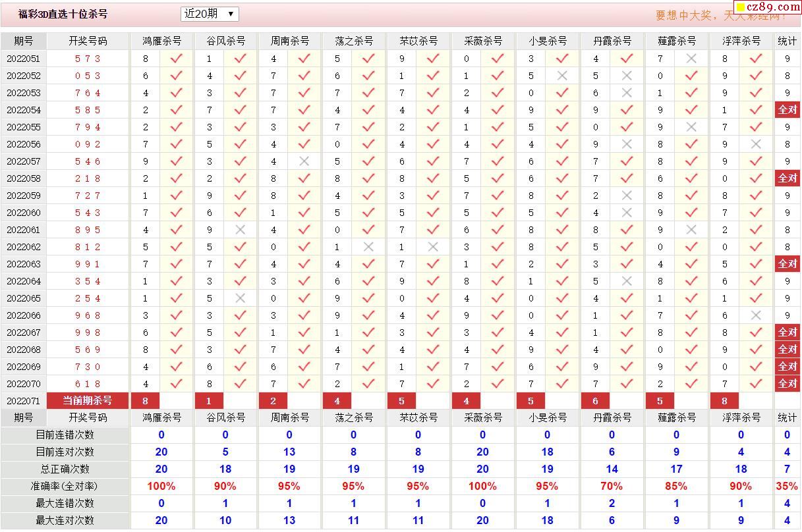Screen dimensions: 802x532
Task: Select the red 8 kill number under 浮萍杀号 in row 2022071
Action: [x=725, y=401]
